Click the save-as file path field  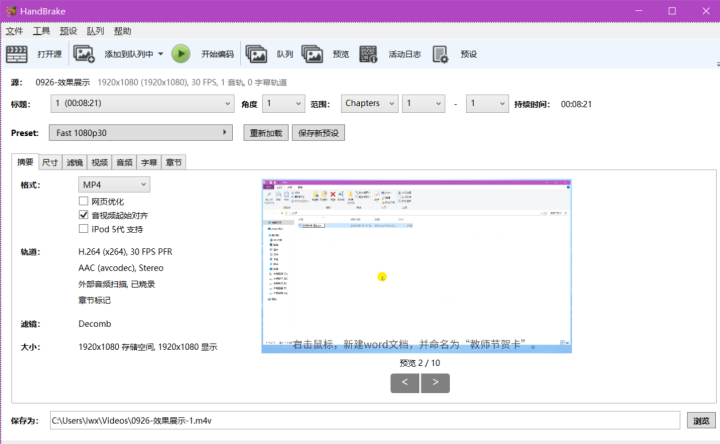[365, 421]
